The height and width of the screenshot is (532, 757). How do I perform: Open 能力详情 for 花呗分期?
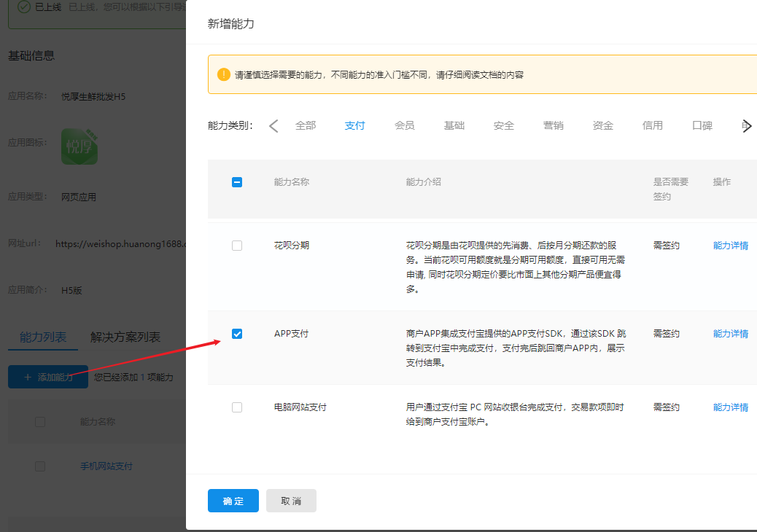[731, 246]
